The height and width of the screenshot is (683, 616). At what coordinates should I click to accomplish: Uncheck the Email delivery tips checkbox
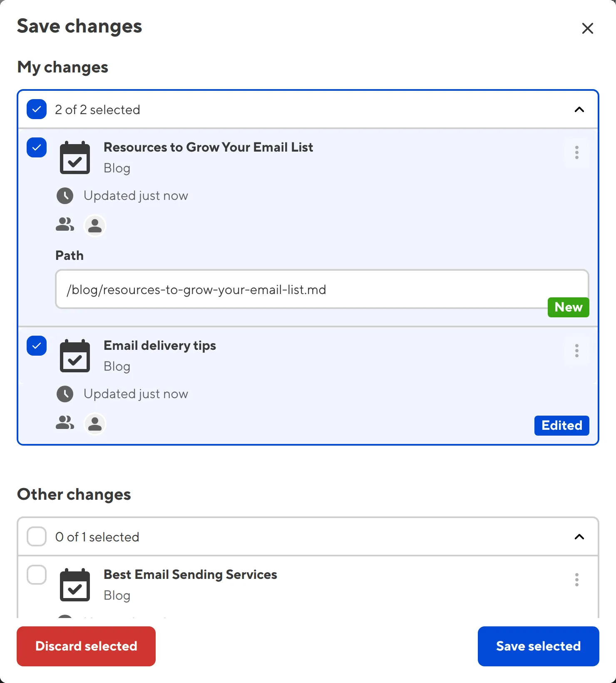click(x=36, y=346)
